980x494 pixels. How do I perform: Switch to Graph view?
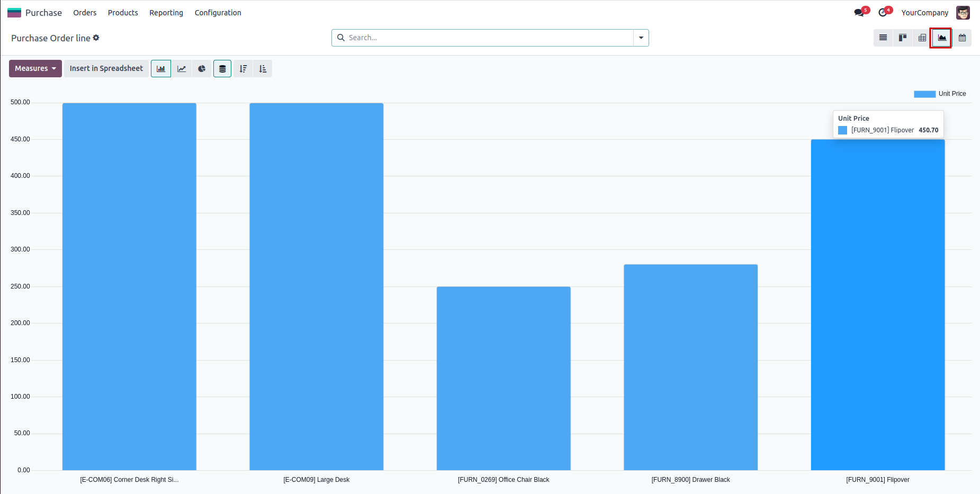tap(942, 38)
